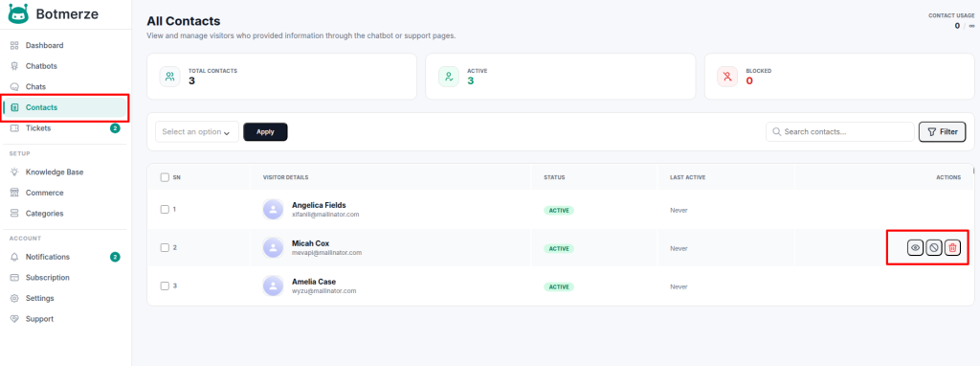Click the Support heart icon
This screenshot has height=366, width=980.
[x=15, y=319]
